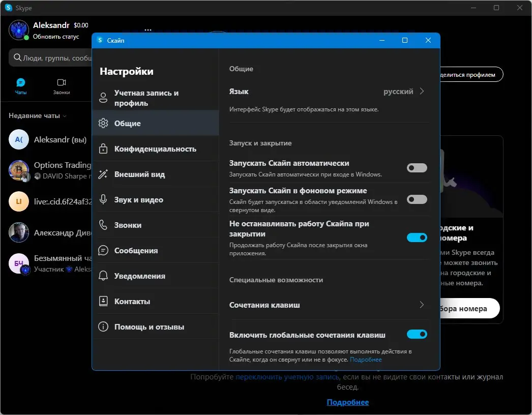
Task: Open Options Trading chat avatar
Action: coord(19,170)
